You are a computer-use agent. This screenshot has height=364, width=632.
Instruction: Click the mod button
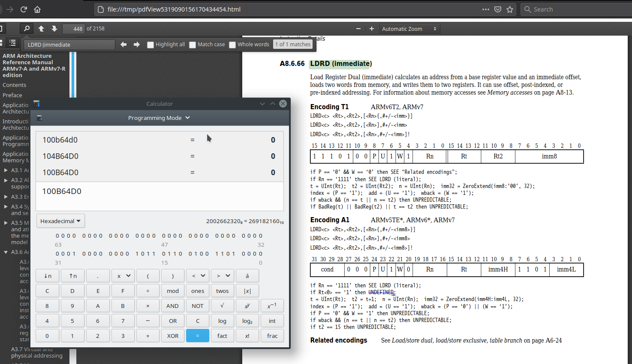tap(173, 291)
